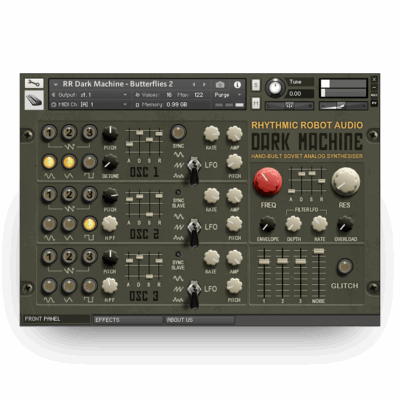400x400 pixels.
Task: Click the OSC 3 LFO Pitch knob
Action: coord(234,286)
